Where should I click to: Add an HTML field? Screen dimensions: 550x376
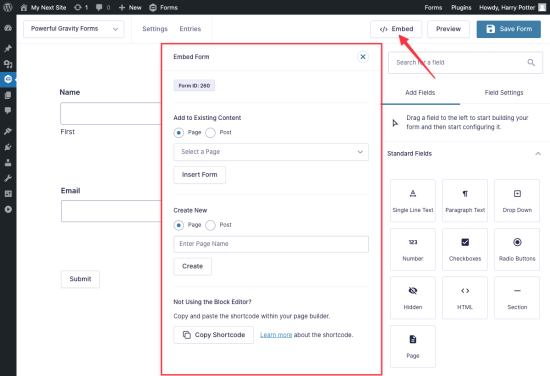coord(465,297)
